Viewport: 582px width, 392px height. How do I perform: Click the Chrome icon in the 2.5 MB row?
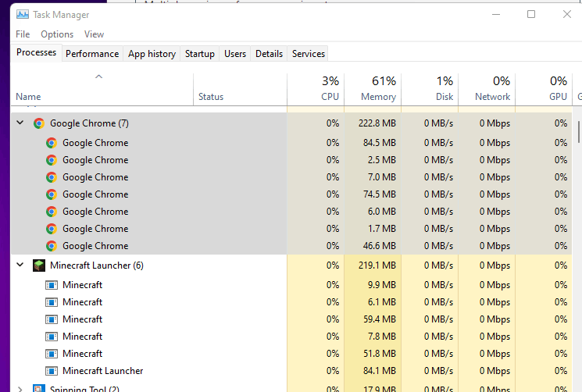(x=52, y=160)
